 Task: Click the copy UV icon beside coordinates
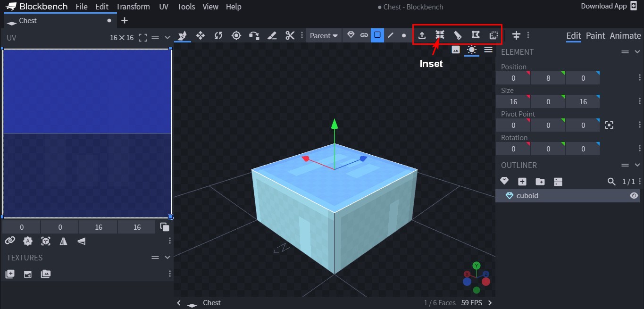click(x=165, y=227)
